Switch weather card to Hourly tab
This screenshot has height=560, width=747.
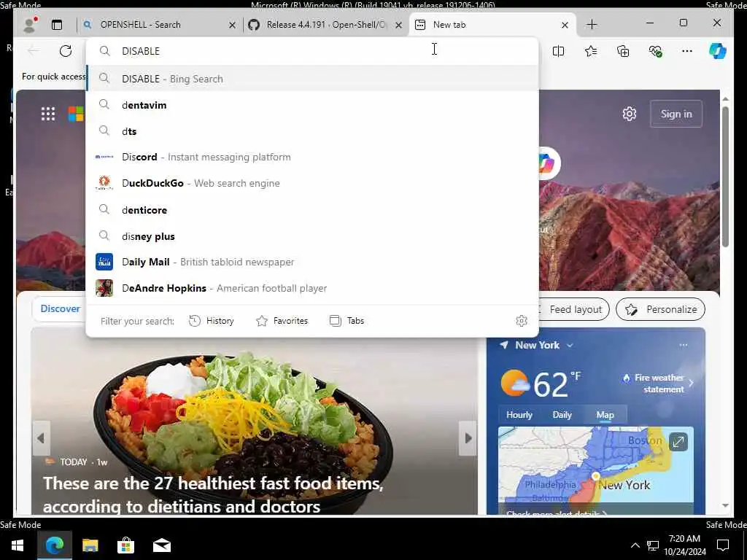pos(519,415)
